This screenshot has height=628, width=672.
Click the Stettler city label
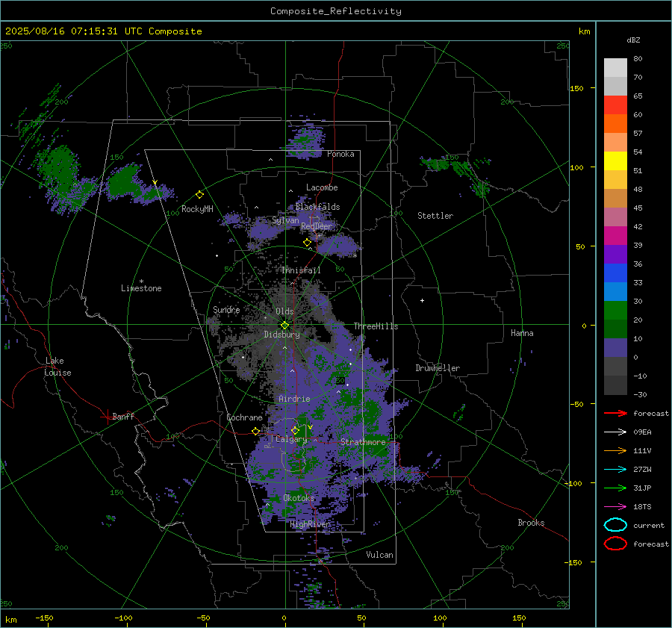435,216
